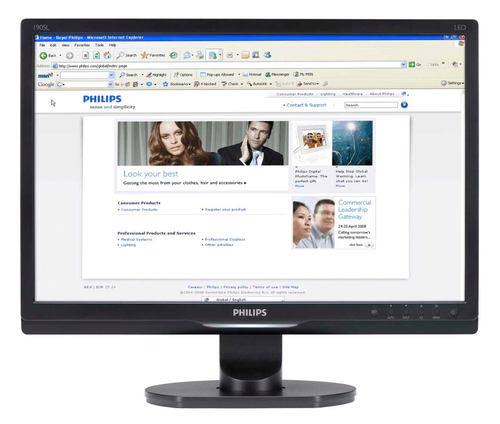Click Send to in Google toolbar
Image resolution: width=500 pixels, height=424 pixels.
click(x=308, y=84)
